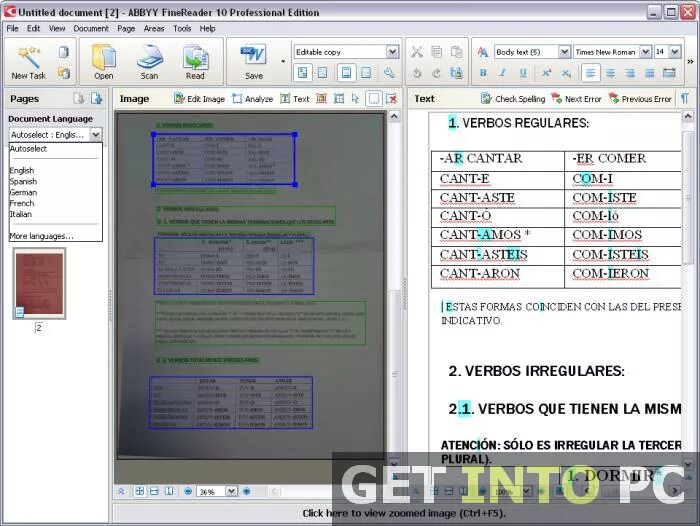700x526 pixels.
Task: Click the draw Table area icon
Action: tap(339, 99)
